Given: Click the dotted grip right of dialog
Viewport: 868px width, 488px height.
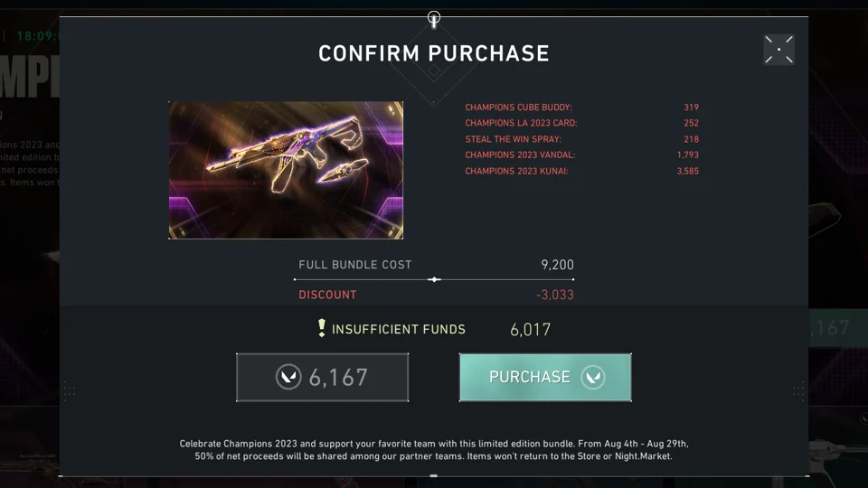Looking at the screenshot, I should click(x=798, y=390).
